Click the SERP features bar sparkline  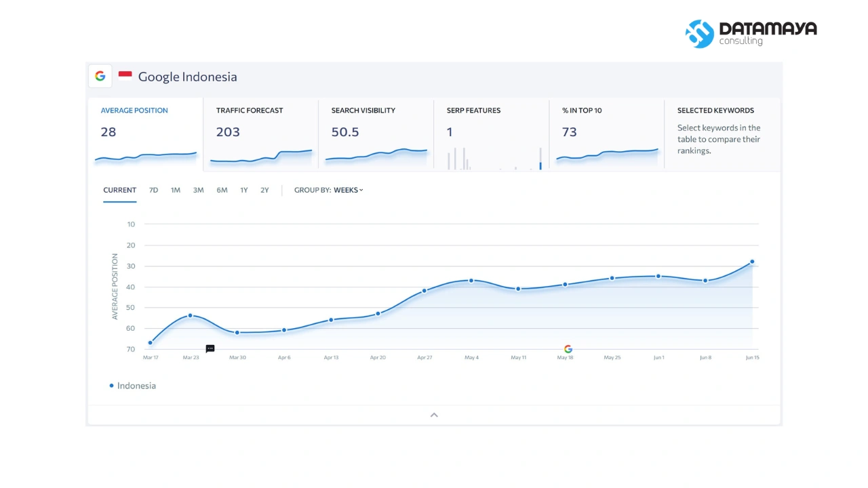point(494,158)
